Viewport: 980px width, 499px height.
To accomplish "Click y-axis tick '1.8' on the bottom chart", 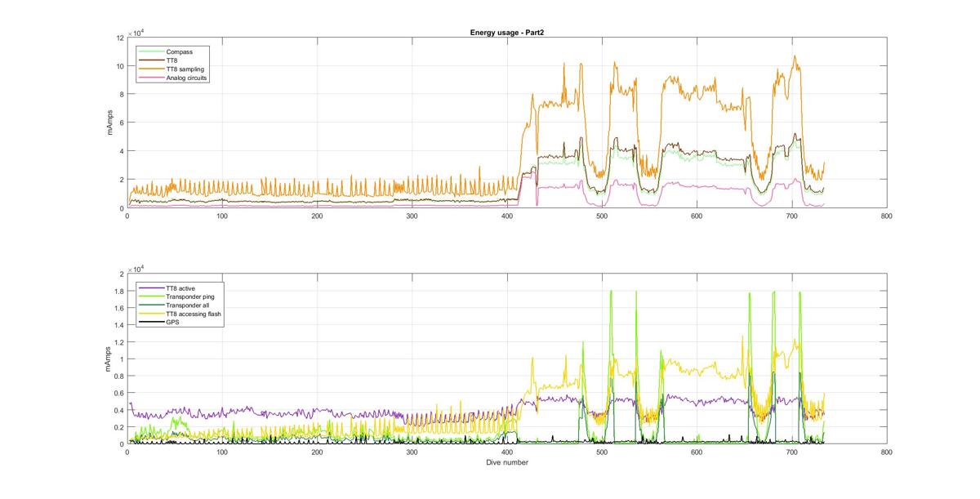I will point(118,291).
